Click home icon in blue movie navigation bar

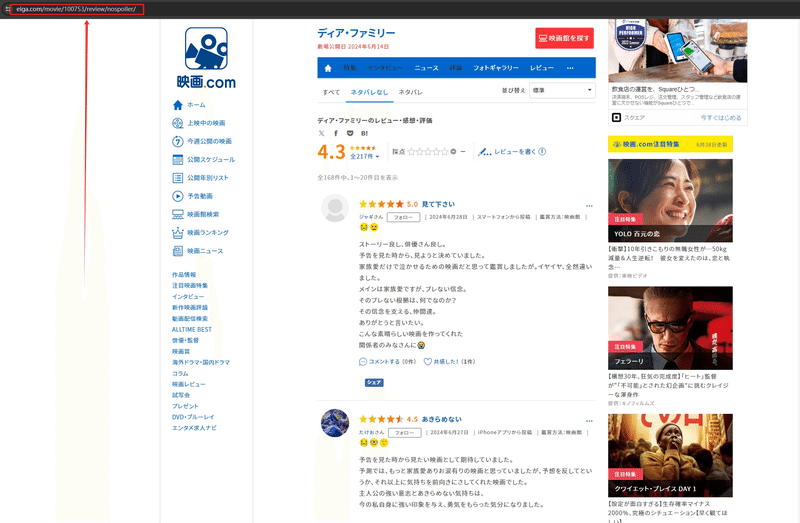328,68
